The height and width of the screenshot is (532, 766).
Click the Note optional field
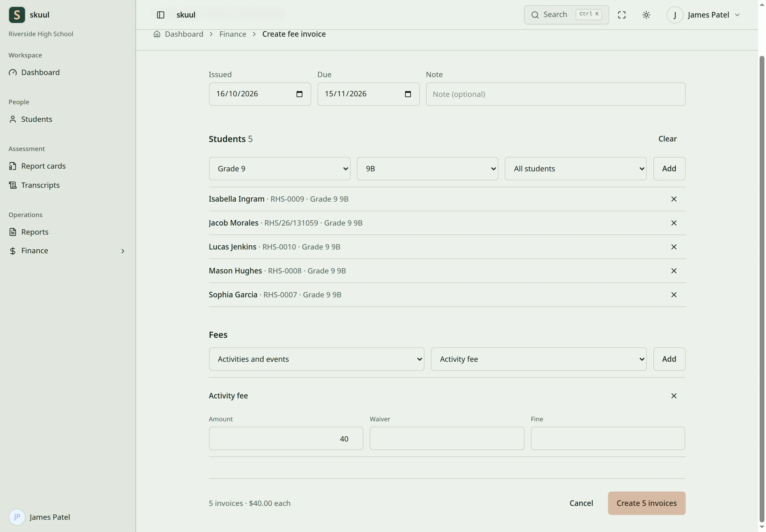point(555,94)
